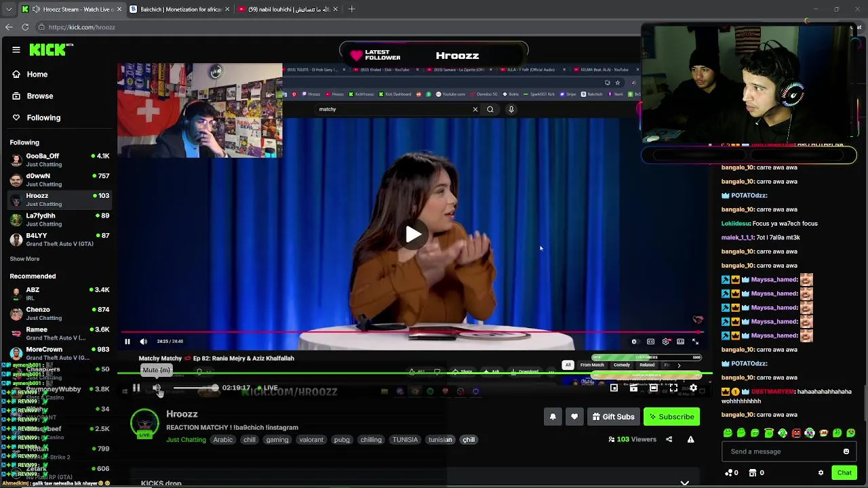
Task: Open embedded YouTube settings gear
Action: pos(666,342)
